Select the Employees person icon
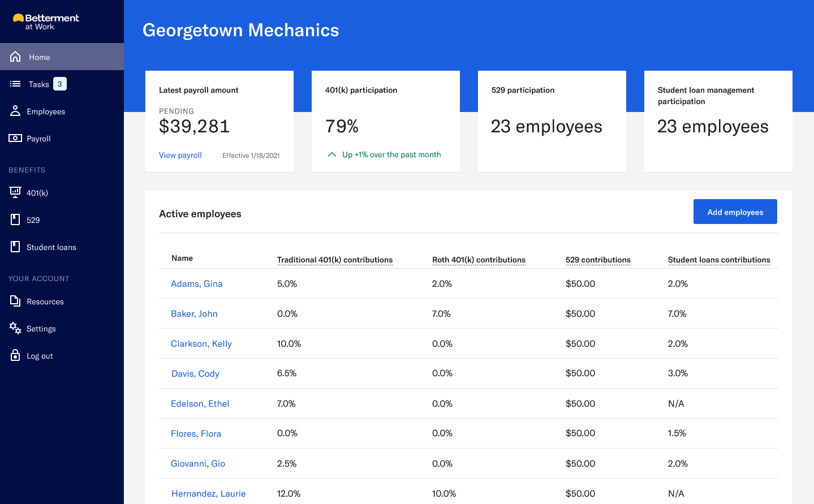814x504 pixels. 15,111
